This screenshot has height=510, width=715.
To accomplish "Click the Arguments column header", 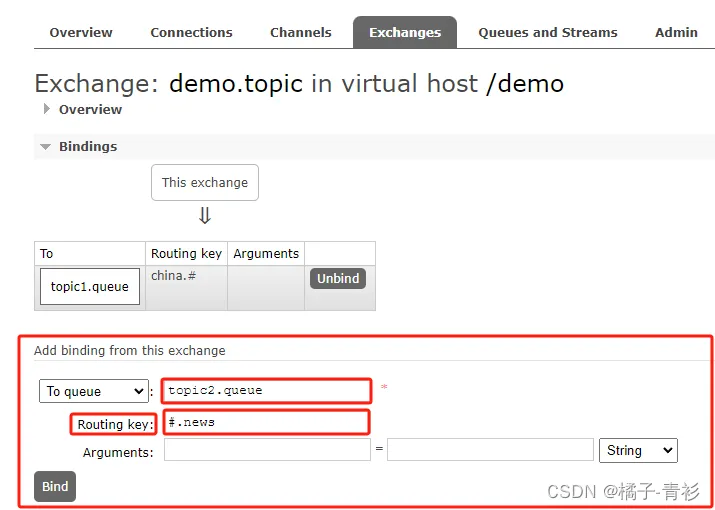I will [266, 254].
